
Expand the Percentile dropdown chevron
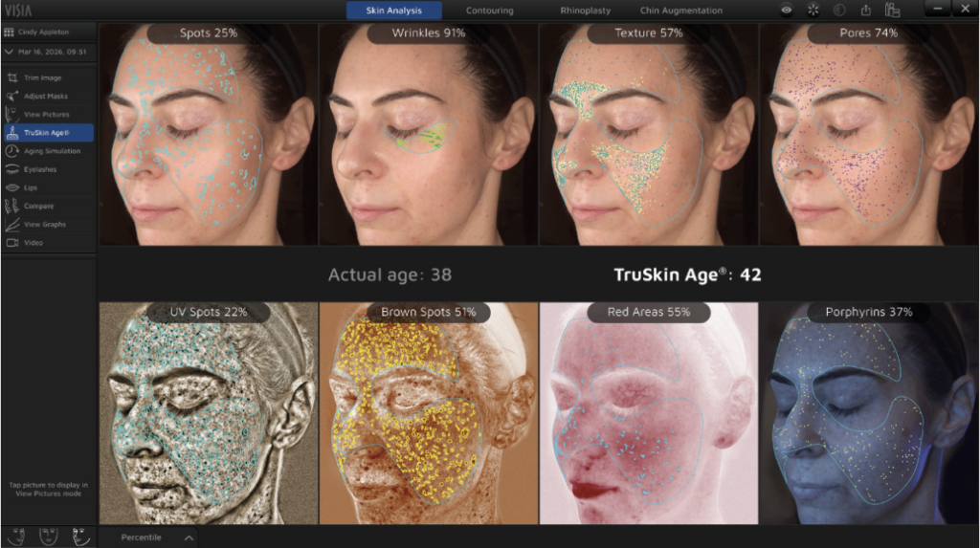click(x=189, y=537)
